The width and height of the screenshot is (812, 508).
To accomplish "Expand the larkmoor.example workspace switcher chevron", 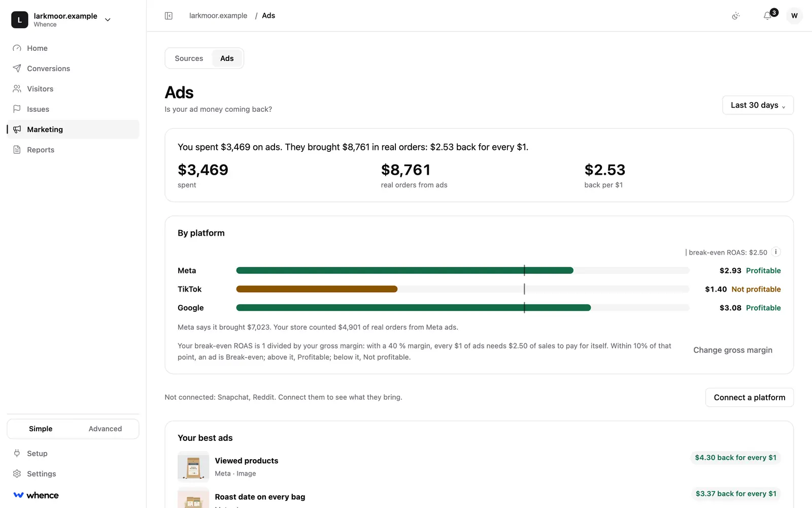I will (108, 20).
